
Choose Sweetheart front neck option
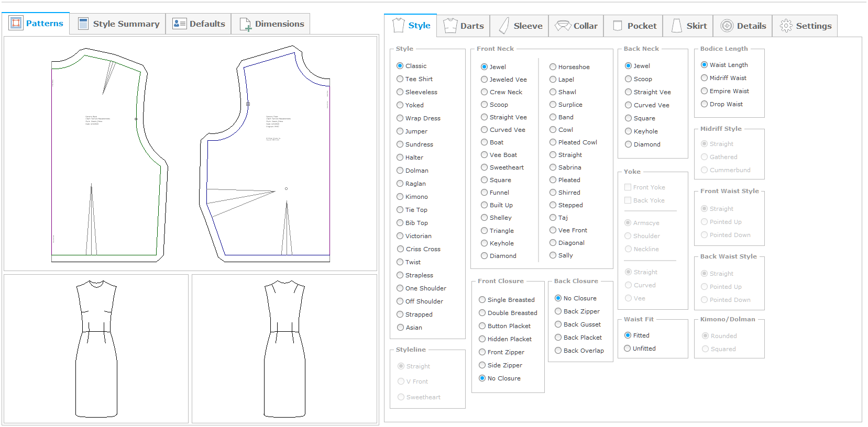(485, 167)
